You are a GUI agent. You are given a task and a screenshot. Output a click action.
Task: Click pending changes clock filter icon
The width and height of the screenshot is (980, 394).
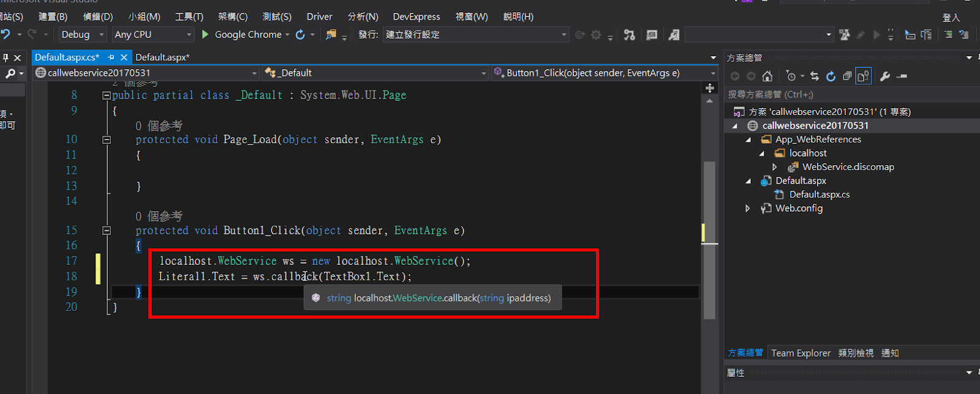click(x=791, y=76)
